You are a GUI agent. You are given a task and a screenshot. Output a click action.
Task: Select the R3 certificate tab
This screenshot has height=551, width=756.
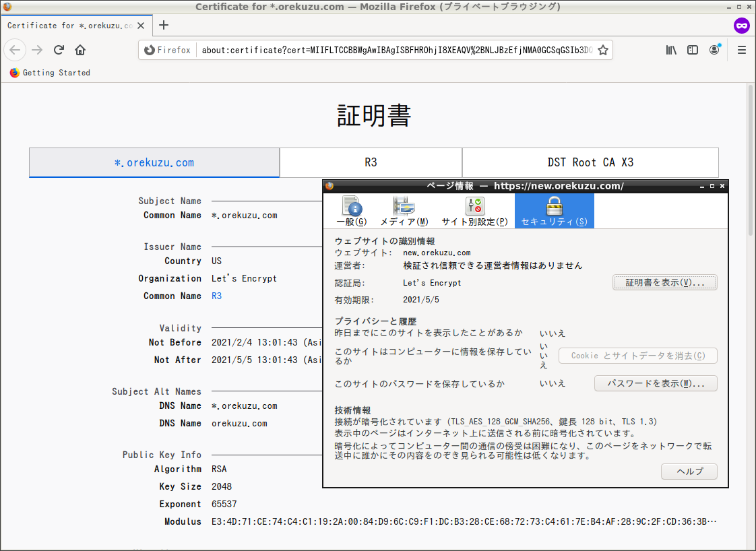tap(371, 162)
